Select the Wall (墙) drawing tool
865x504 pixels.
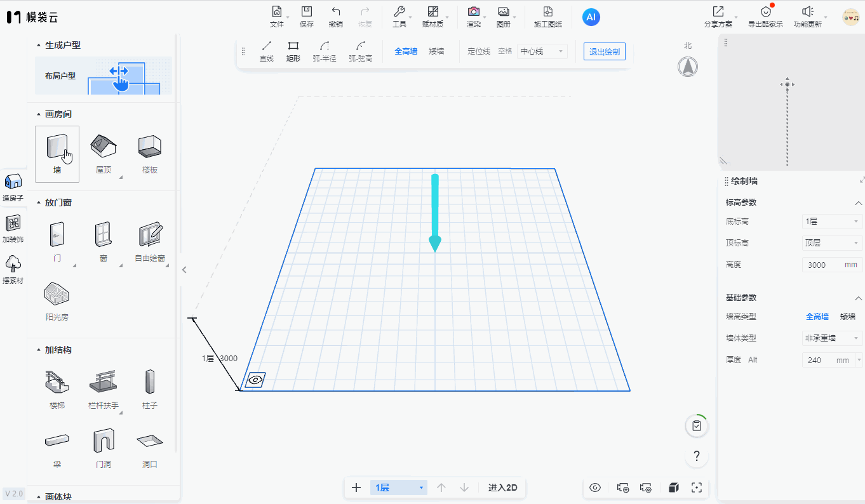click(x=57, y=153)
